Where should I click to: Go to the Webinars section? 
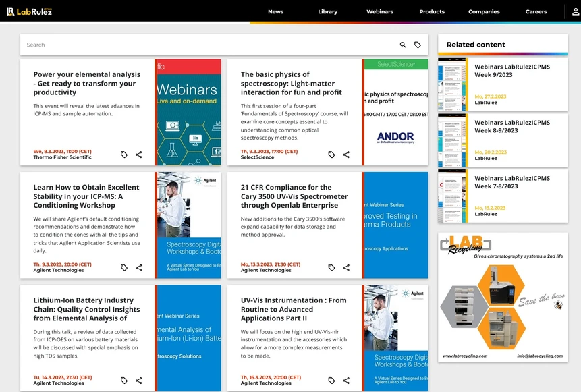pyautogui.click(x=380, y=12)
